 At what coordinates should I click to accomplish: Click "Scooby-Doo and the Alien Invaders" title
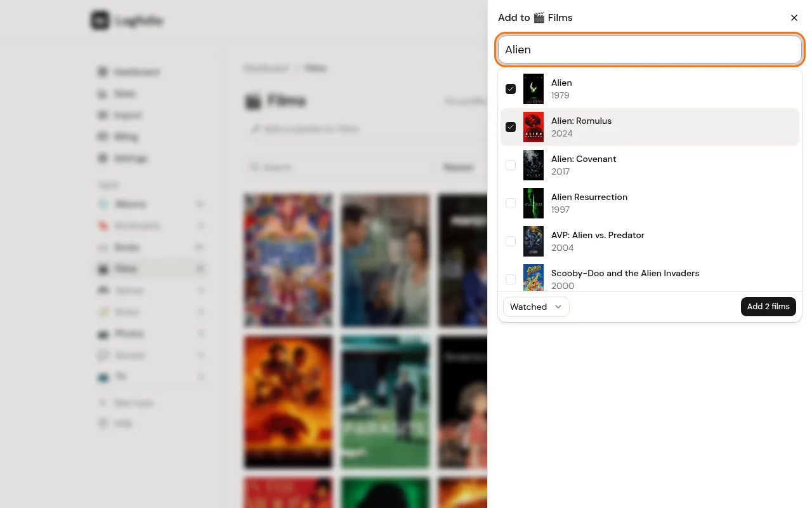tap(625, 273)
